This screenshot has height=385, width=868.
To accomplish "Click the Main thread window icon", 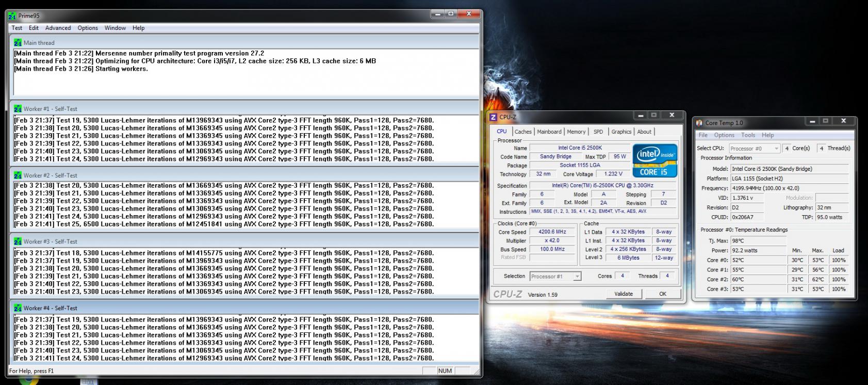I will [x=18, y=43].
